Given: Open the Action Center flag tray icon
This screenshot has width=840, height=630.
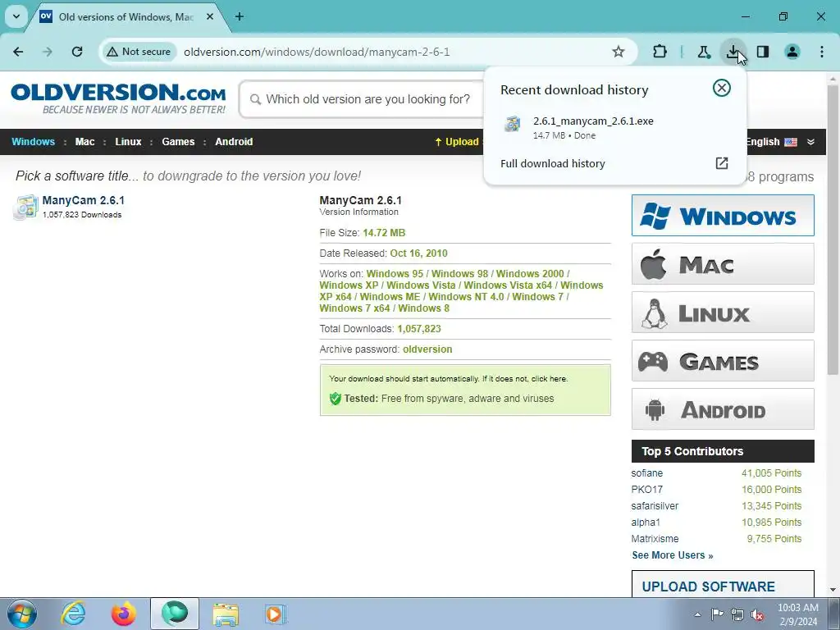Looking at the screenshot, I should tap(717, 614).
